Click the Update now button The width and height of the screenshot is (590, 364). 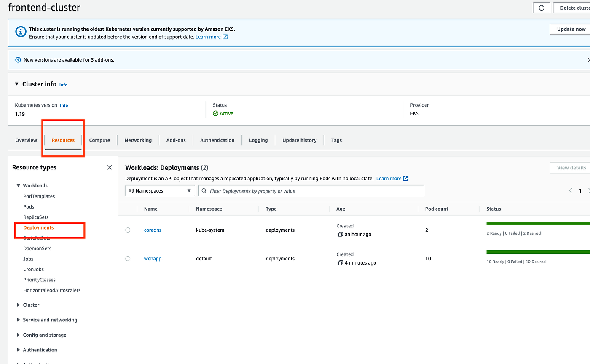570,29
